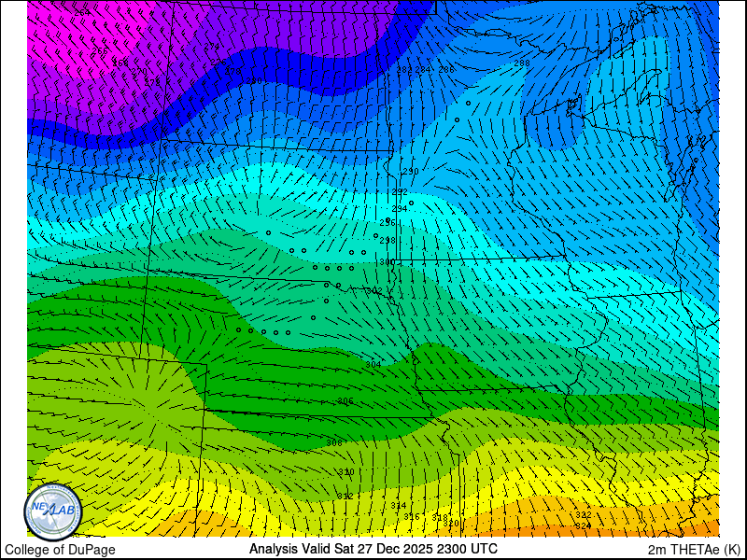Image resolution: width=747 pixels, height=560 pixels.
Task: Click the 324 contour label
Action: pyautogui.click(x=583, y=525)
